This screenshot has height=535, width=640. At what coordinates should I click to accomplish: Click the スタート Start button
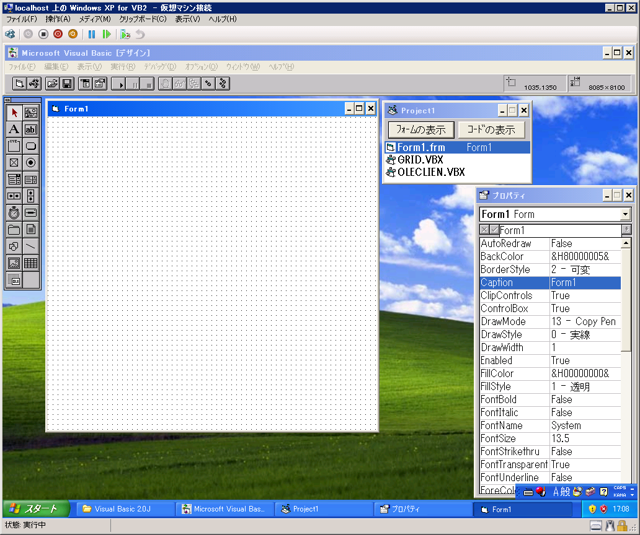[x=36, y=509]
